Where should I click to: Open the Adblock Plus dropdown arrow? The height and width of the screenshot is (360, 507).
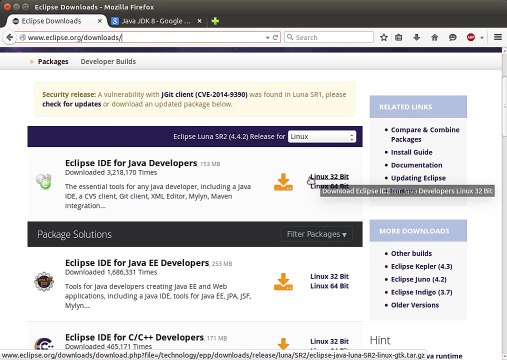(x=482, y=38)
